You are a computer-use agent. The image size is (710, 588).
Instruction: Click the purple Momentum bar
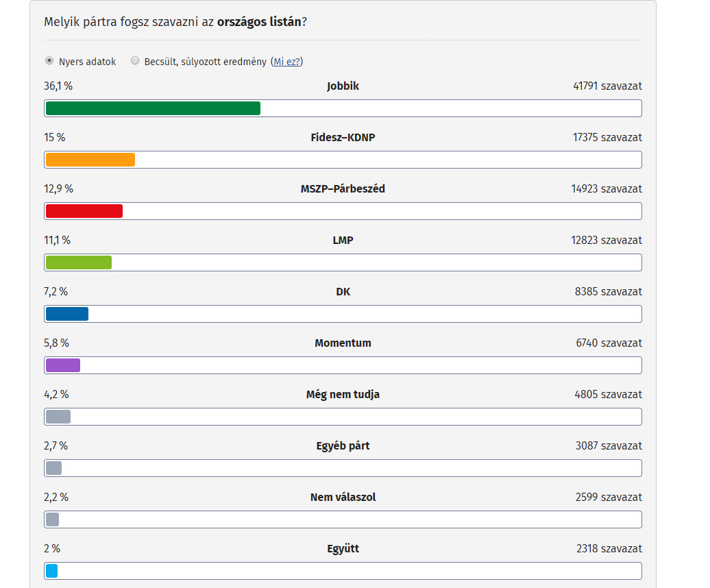(x=63, y=365)
